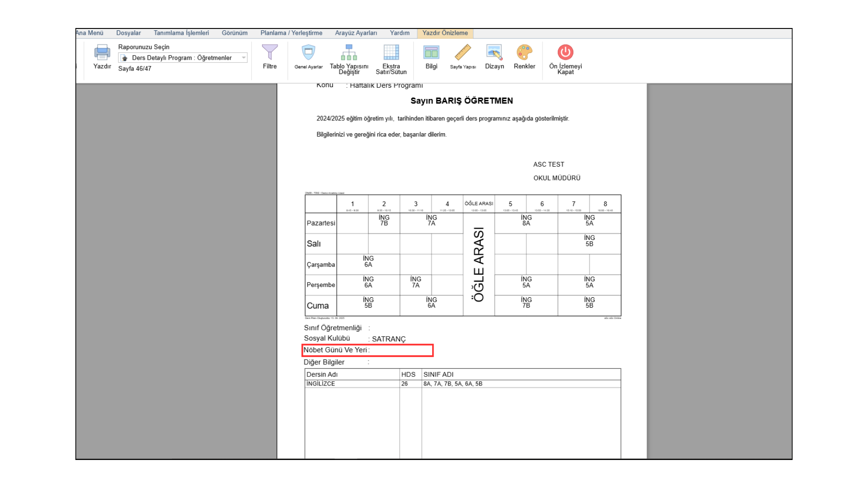Expand the Raporunuzu Seçin dropdown arrow
Viewport: 868px width, 488px height.
[244, 58]
